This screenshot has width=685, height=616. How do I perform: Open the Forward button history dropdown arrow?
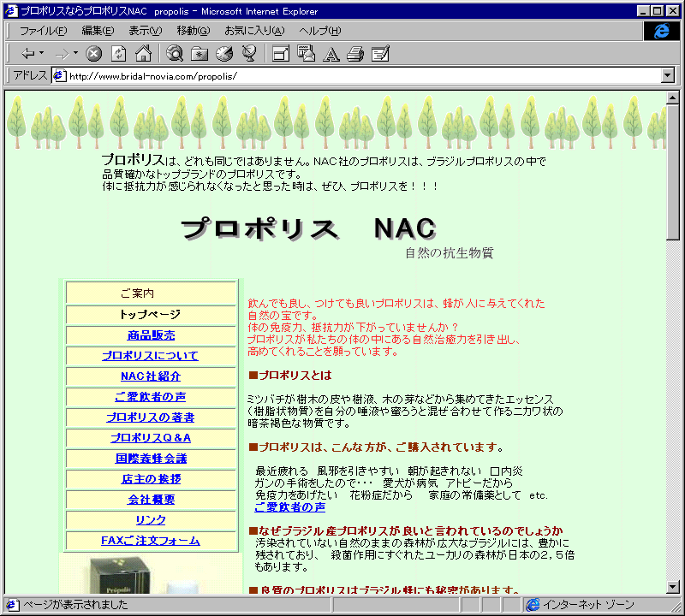(75, 53)
